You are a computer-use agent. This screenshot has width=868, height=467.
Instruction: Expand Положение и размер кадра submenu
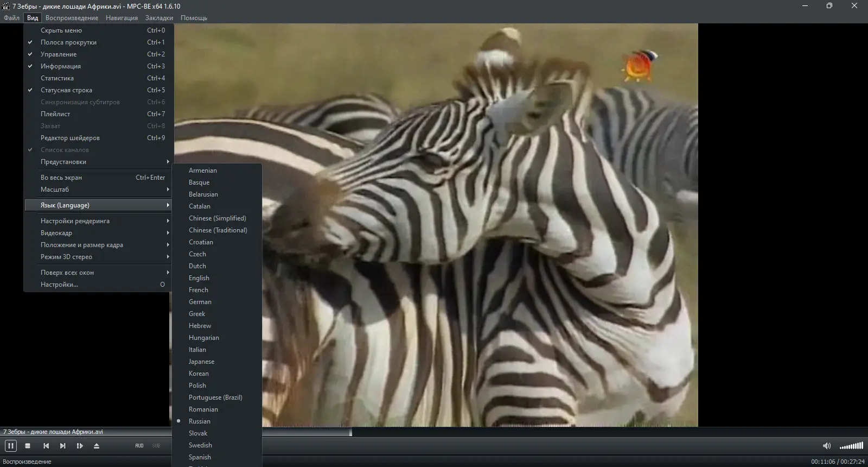[99, 245]
